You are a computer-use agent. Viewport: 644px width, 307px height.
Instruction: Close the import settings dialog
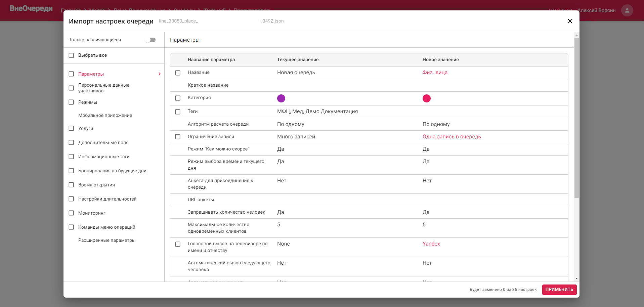[x=570, y=21]
